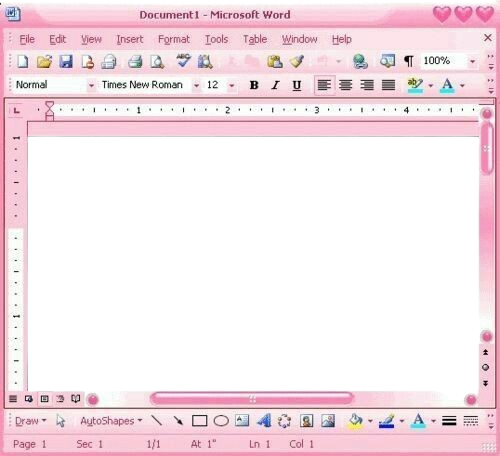Open the Research binoculars icon

[x=205, y=61]
